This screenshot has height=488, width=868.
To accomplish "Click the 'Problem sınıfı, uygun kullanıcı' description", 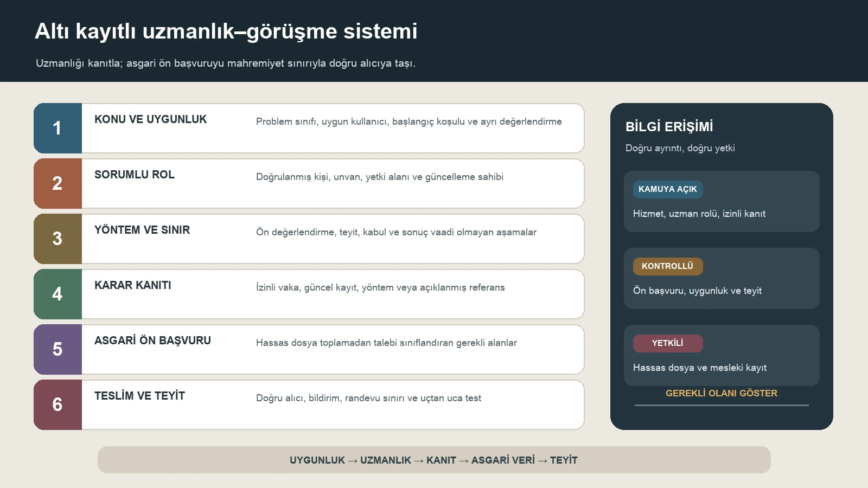I will pyautogui.click(x=409, y=121).
